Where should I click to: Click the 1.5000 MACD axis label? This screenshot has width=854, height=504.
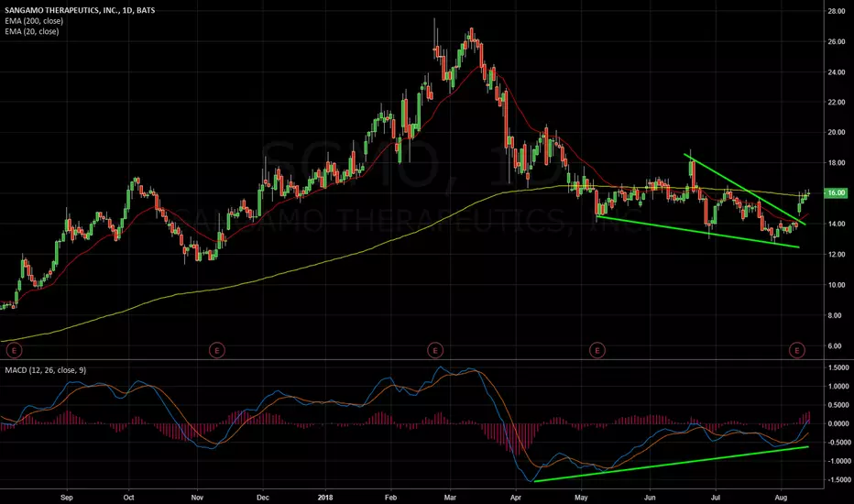[838, 367]
